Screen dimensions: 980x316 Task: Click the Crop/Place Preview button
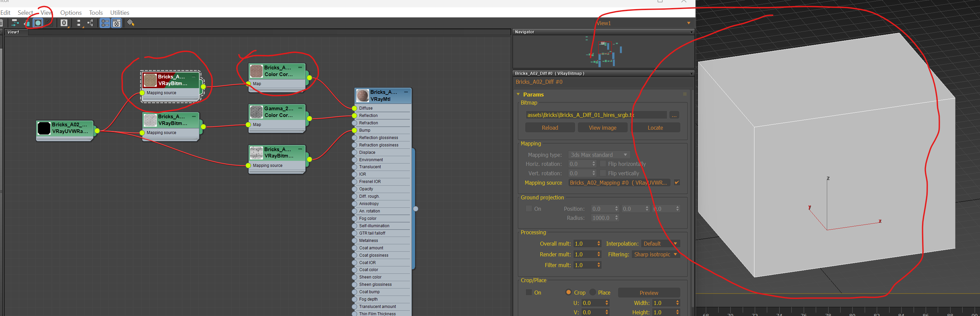649,293
